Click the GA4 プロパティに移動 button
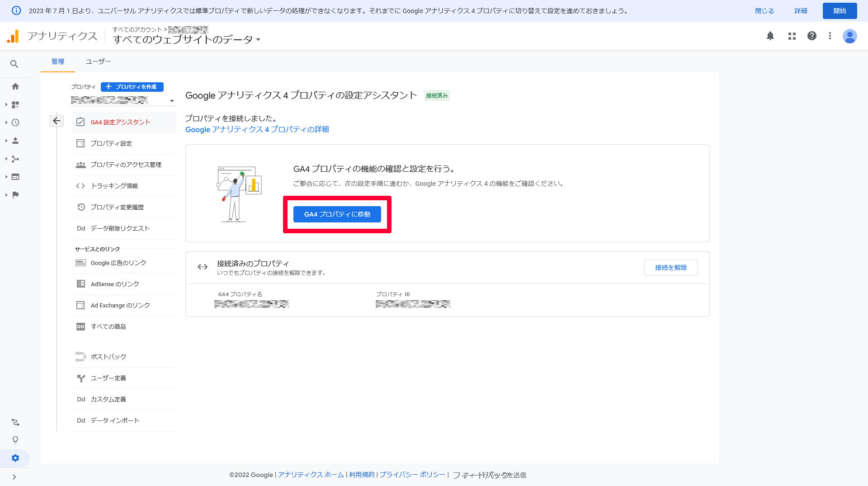Screen dimensions: 868x486 tap(337, 214)
